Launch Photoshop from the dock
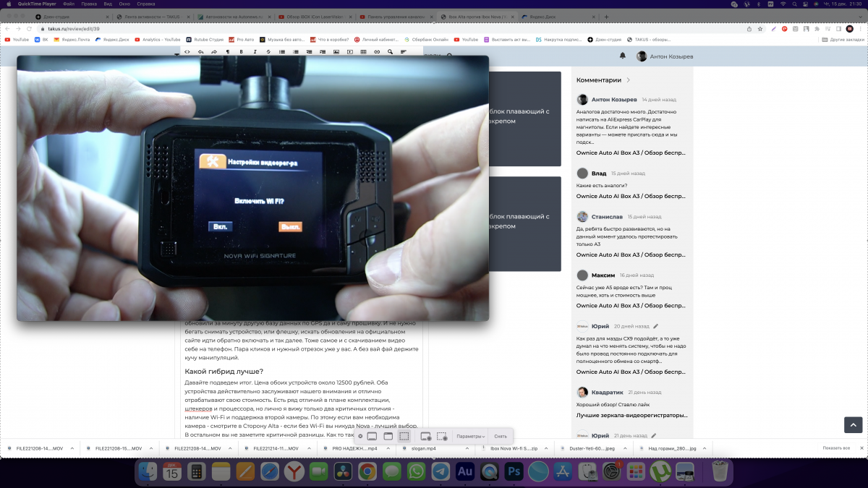 (x=514, y=472)
